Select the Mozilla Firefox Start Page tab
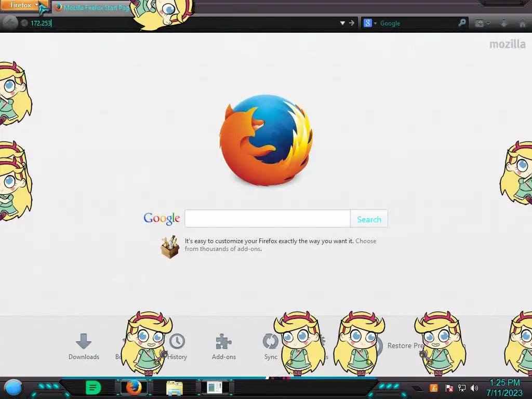 (92, 7)
